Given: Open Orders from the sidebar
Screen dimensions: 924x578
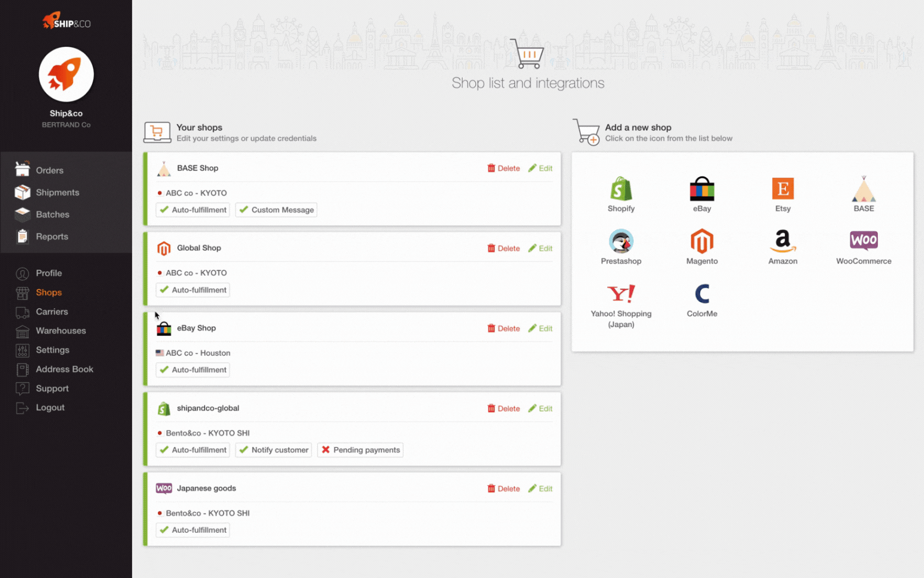Looking at the screenshot, I should pos(50,170).
